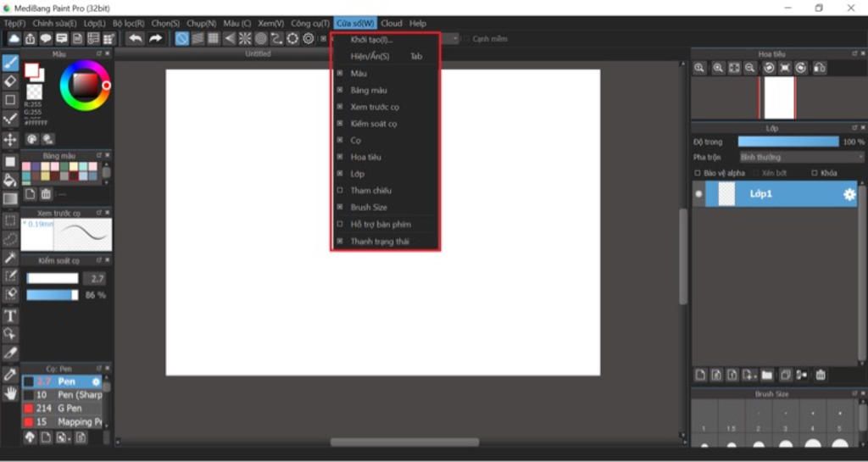The width and height of the screenshot is (868, 462).
Task: Check the Khóa layer lock box
Action: coord(815,173)
